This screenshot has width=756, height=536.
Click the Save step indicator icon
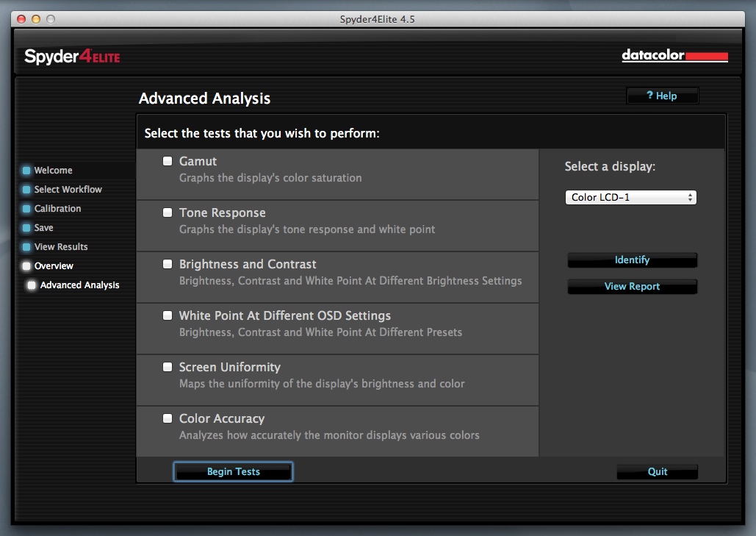point(26,228)
